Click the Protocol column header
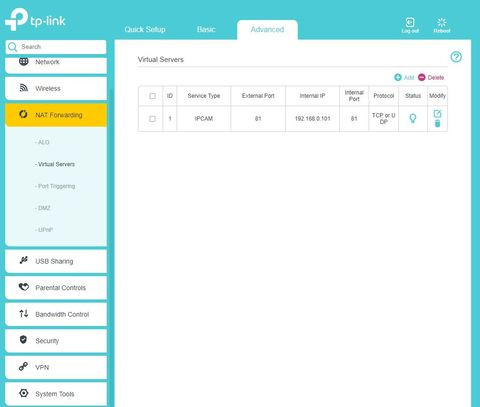Viewport: 480px width, 407px height. point(383,96)
